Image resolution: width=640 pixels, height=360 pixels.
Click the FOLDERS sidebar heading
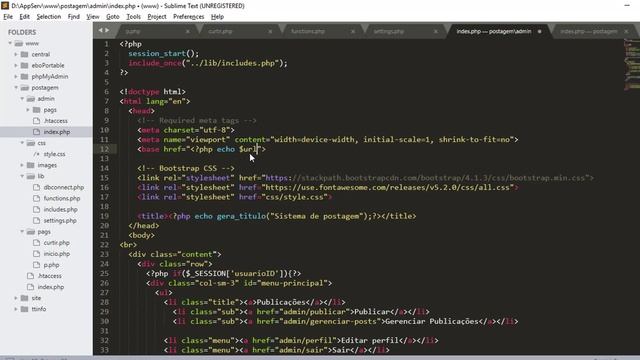22,32
